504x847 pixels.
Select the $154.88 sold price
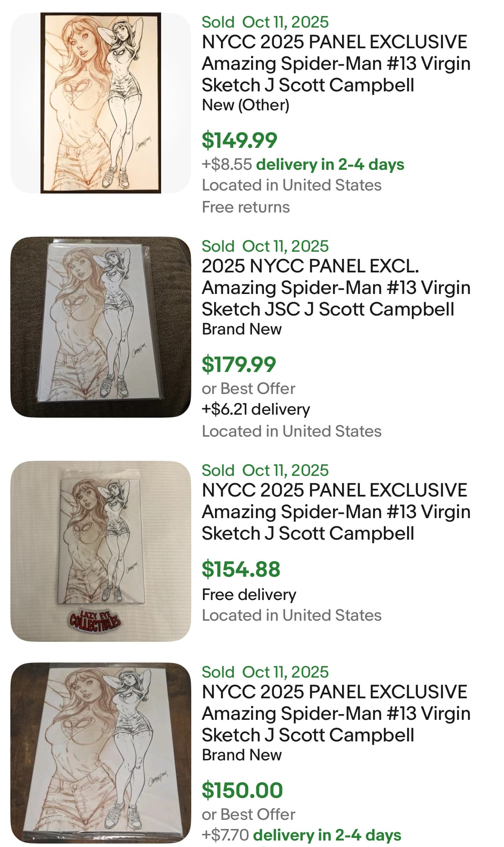point(241,569)
